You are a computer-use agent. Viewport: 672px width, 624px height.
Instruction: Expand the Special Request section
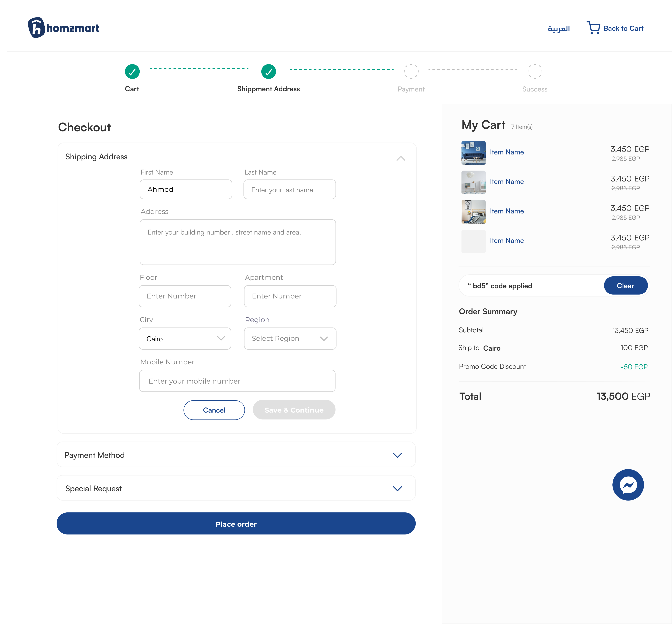tap(397, 489)
